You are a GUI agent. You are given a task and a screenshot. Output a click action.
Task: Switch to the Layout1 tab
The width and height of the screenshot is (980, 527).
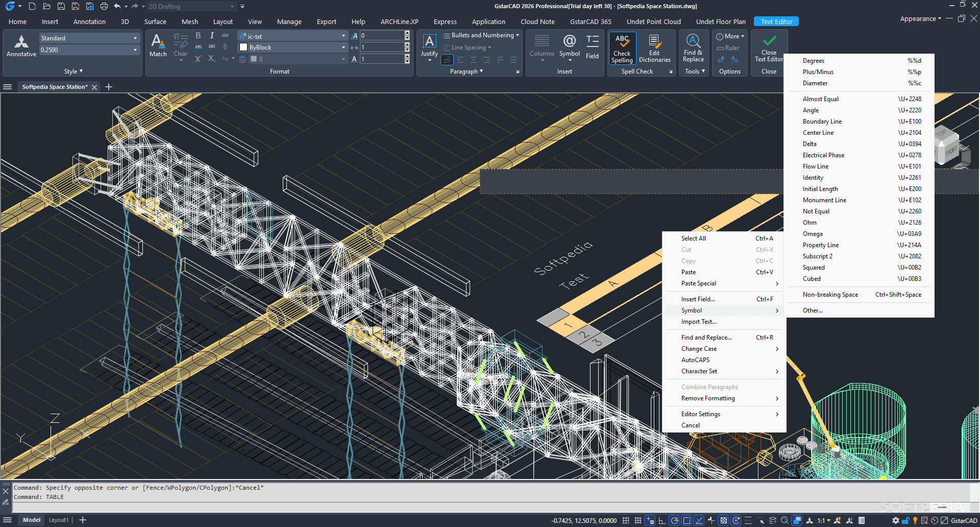click(59, 519)
